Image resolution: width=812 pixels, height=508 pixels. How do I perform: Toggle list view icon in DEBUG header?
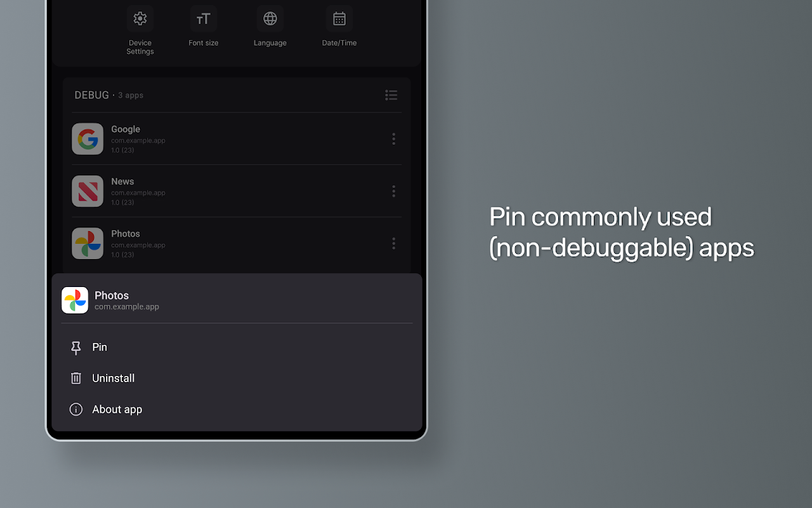tap(391, 95)
